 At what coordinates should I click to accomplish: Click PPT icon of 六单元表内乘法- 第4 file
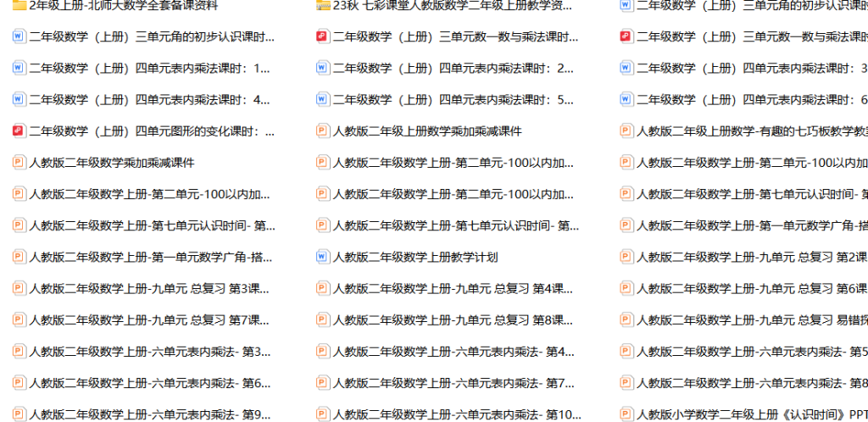pyautogui.click(x=323, y=351)
